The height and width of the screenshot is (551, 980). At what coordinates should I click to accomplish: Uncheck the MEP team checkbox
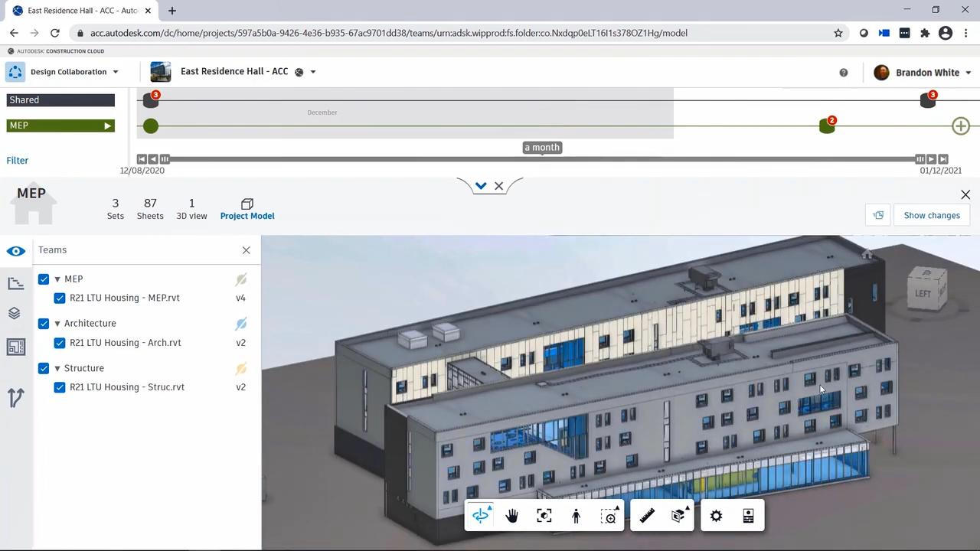pos(44,279)
